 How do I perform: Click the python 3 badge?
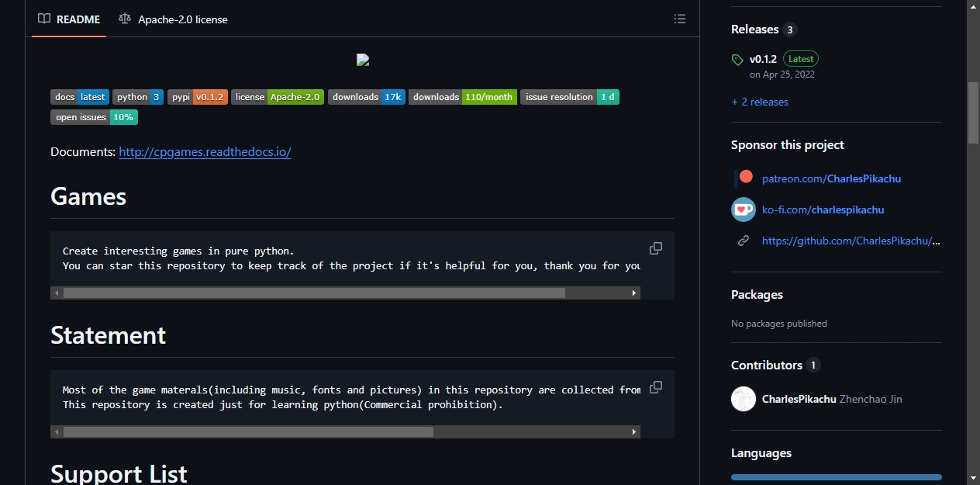[138, 97]
